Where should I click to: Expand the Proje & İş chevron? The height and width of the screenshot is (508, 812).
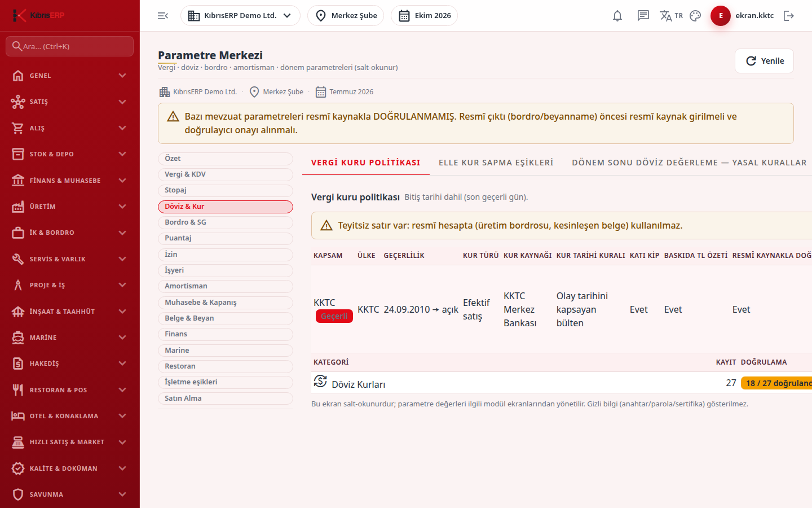pos(122,285)
